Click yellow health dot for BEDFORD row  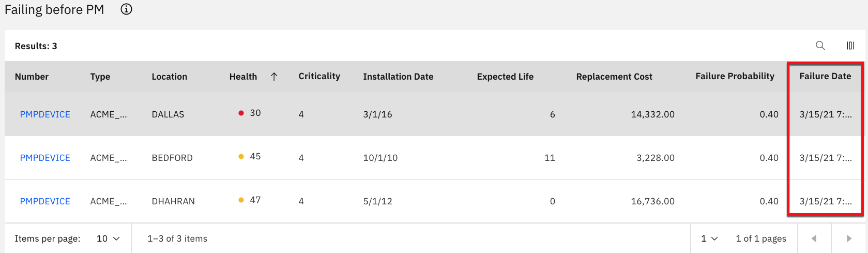(x=241, y=156)
